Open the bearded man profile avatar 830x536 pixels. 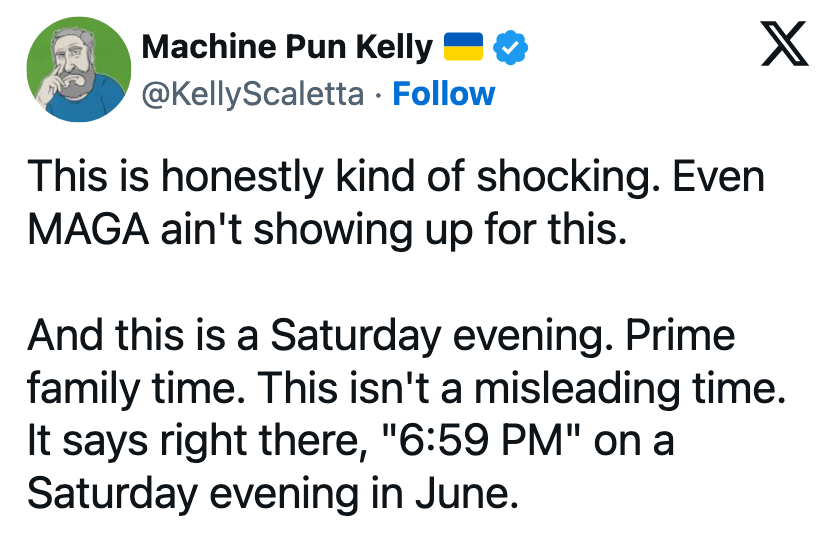click(x=79, y=69)
